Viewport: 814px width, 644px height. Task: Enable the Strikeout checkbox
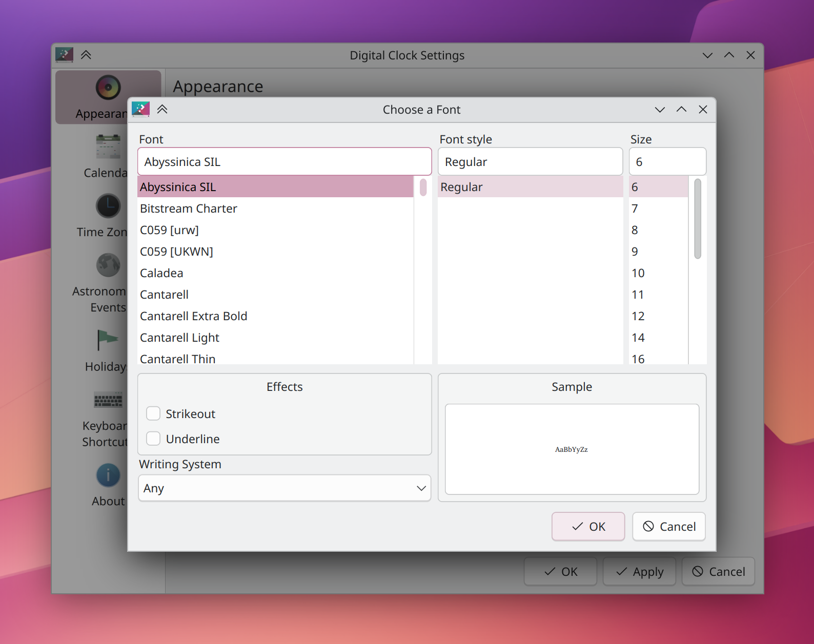(x=153, y=413)
